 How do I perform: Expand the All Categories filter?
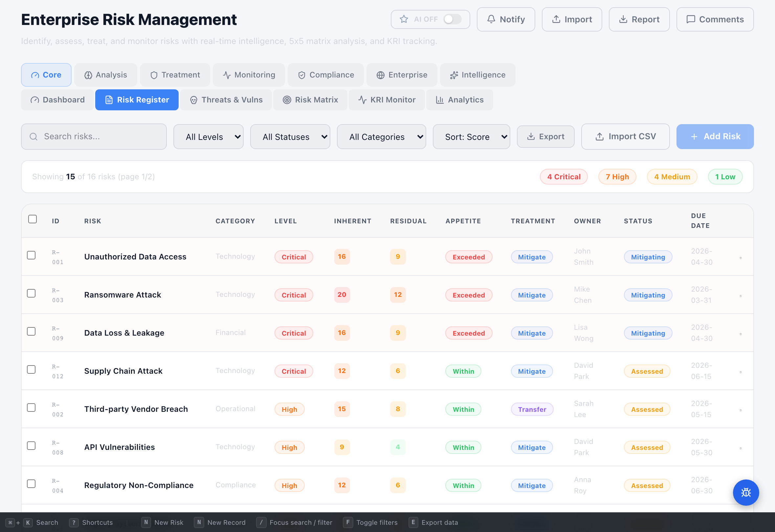(x=381, y=136)
